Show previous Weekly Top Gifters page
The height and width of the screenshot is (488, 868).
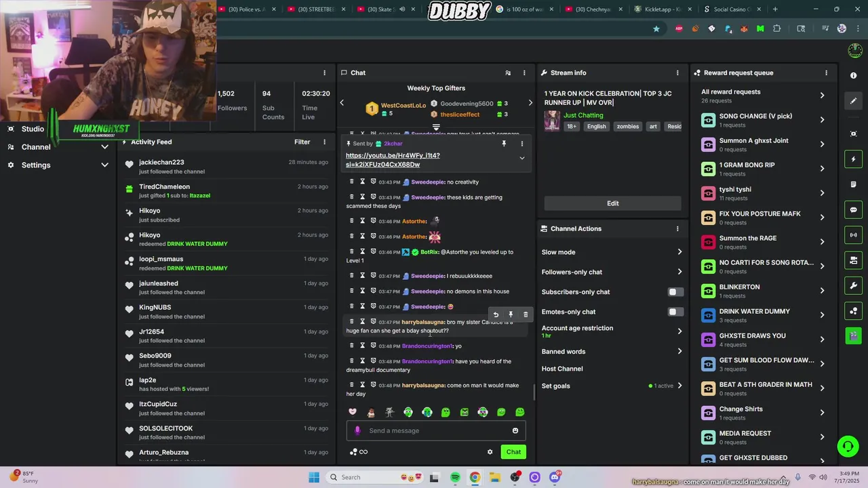(342, 103)
